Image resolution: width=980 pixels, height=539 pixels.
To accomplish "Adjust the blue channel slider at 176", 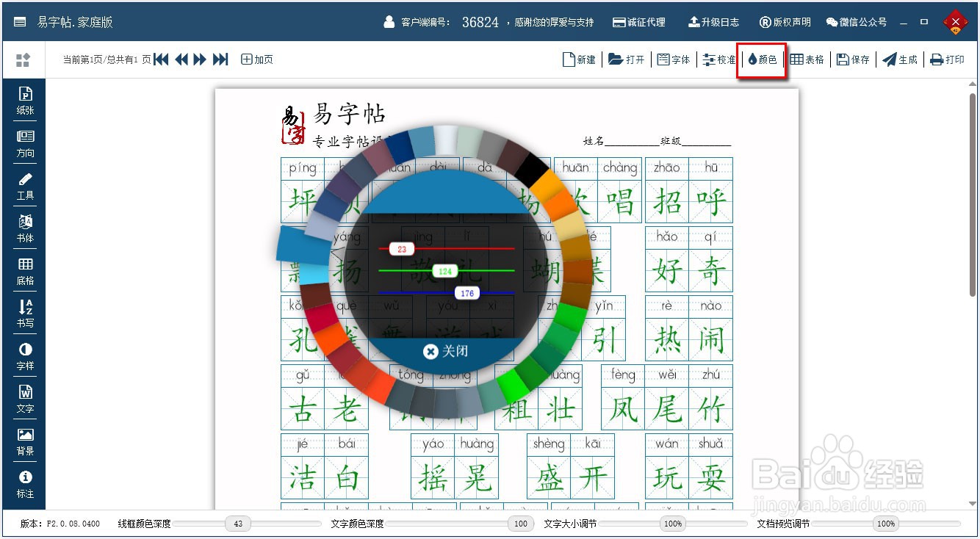I will pos(466,293).
